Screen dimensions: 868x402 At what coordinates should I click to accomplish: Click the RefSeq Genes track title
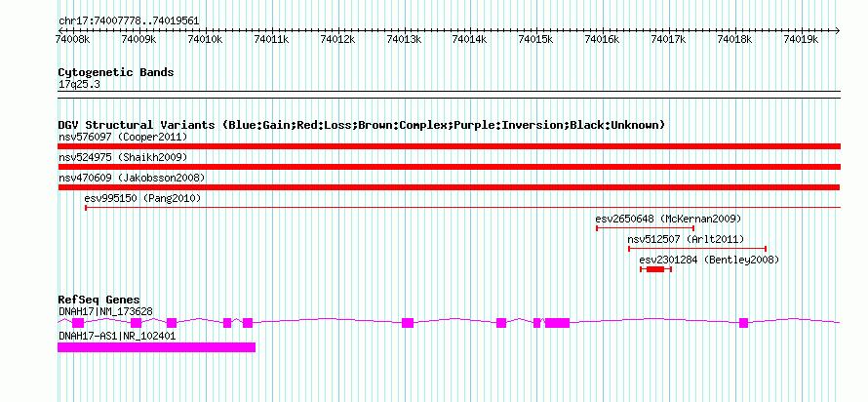(x=99, y=301)
